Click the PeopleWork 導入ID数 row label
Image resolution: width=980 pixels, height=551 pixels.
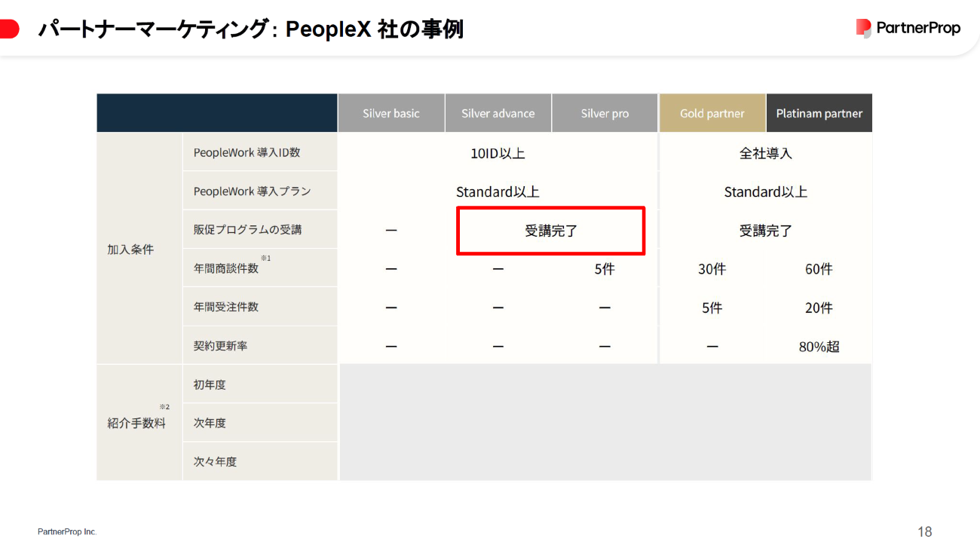point(247,152)
